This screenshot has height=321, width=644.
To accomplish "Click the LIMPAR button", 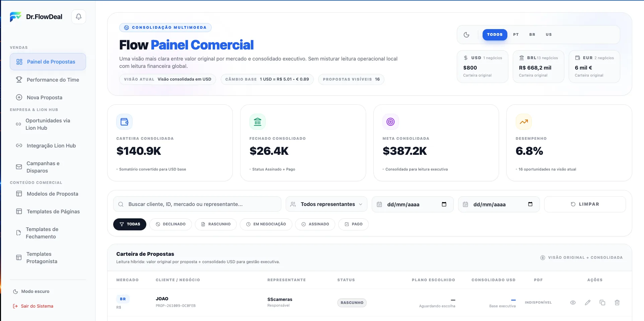I will tap(585, 204).
